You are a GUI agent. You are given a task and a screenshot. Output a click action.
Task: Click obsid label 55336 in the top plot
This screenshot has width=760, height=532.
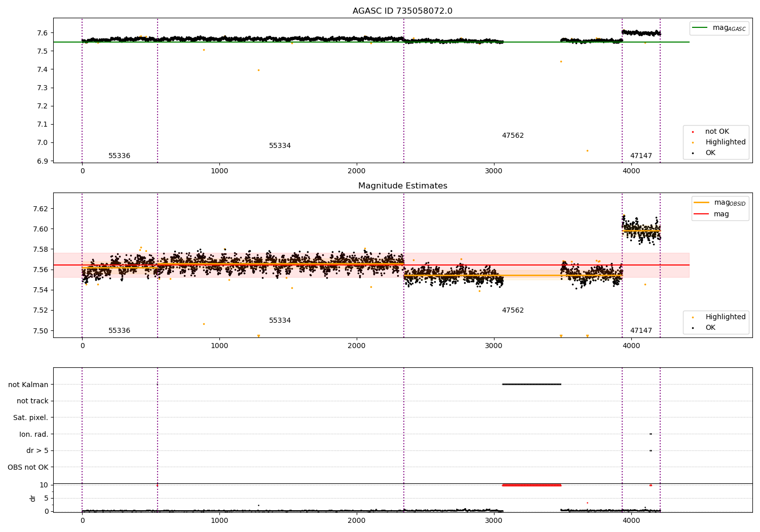(x=120, y=156)
